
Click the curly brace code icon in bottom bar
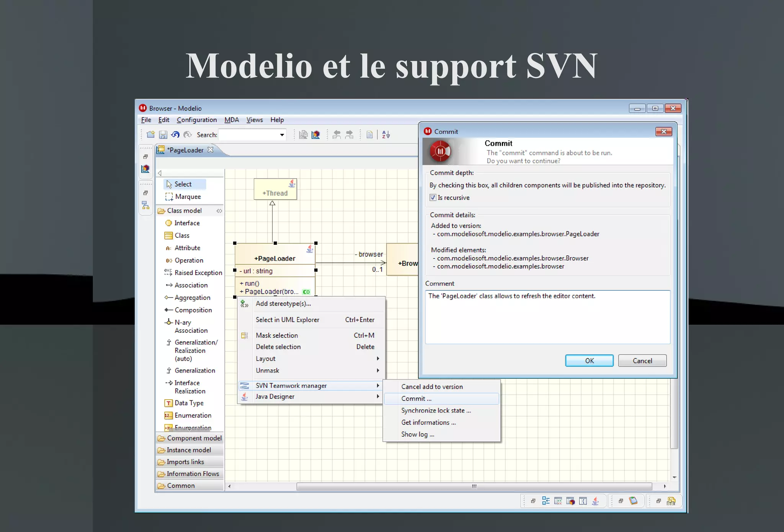(583, 501)
